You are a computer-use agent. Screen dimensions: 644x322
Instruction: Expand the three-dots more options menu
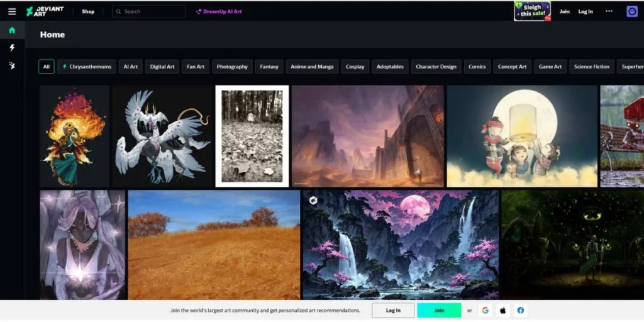point(608,11)
